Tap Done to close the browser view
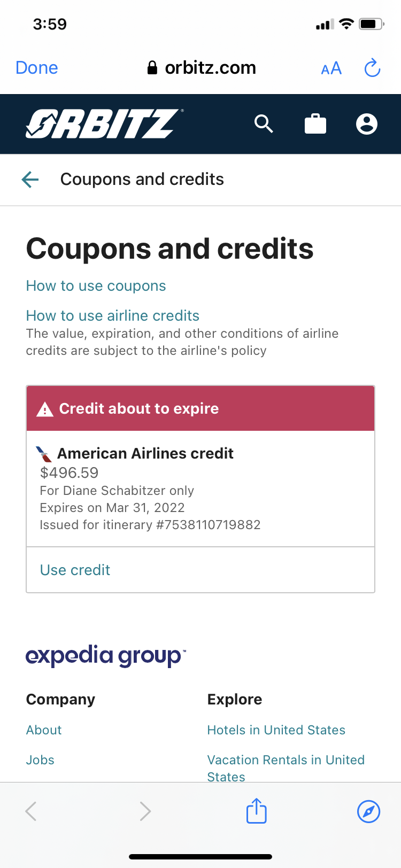Viewport: 401px width, 868px height. coord(36,67)
